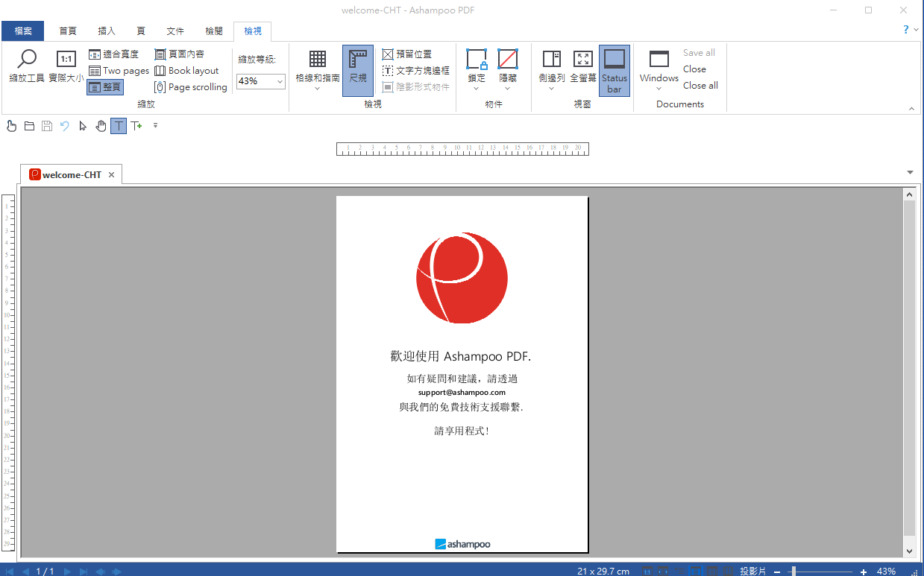The width and height of the screenshot is (924, 576).
Task: Click Close all documents
Action: click(700, 86)
